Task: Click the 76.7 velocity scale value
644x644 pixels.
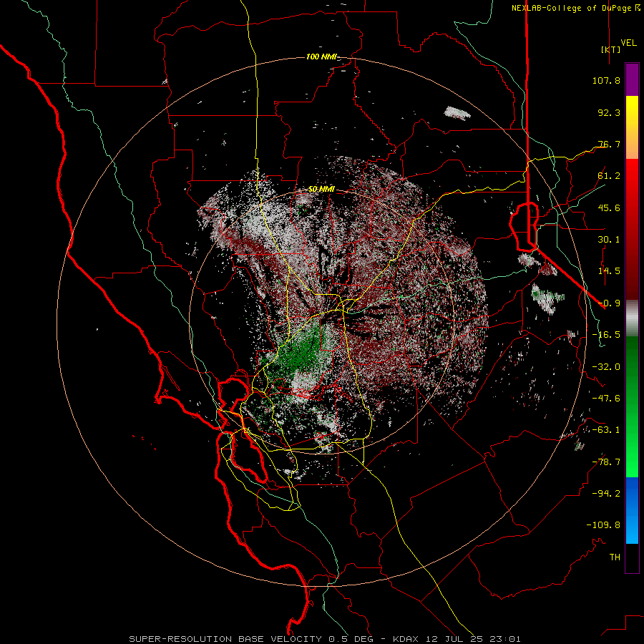Action: tap(609, 144)
